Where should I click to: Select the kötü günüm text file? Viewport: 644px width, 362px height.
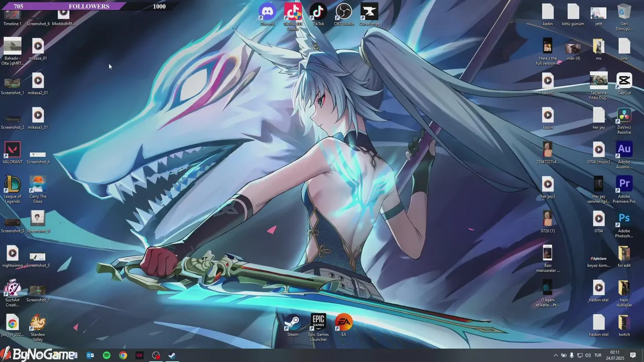[573, 14]
